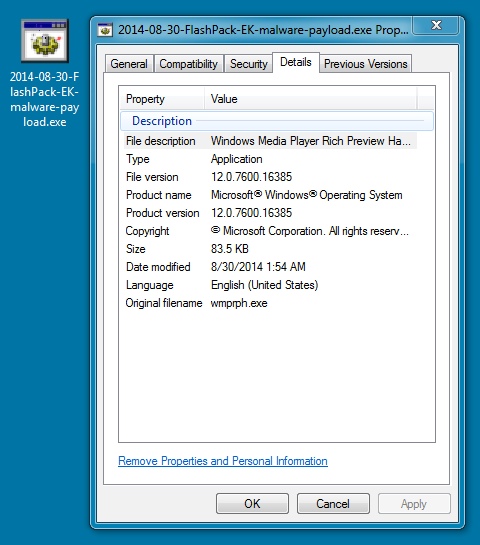The width and height of the screenshot is (480, 545).
Task: Click the title bar application icon
Action: point(105,30)
